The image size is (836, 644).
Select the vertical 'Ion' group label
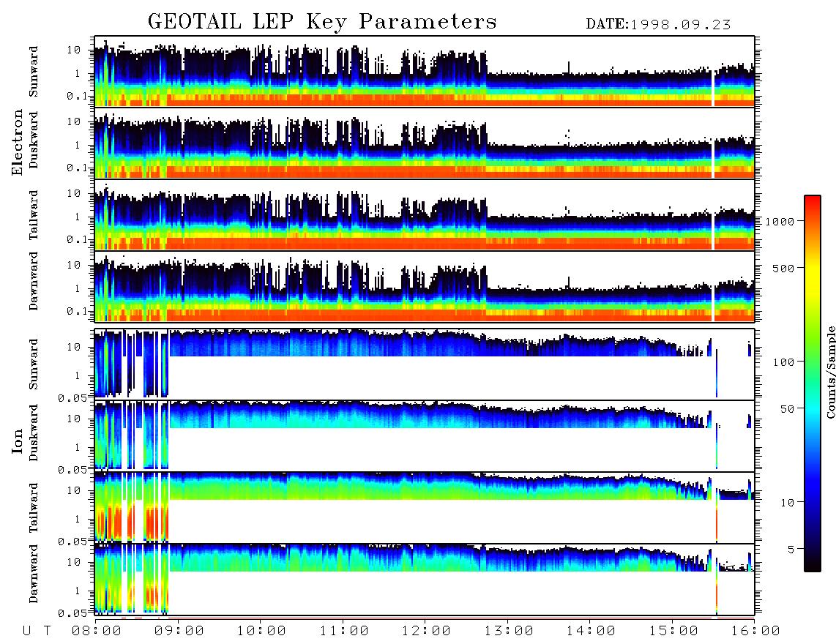tap(18, 441)
